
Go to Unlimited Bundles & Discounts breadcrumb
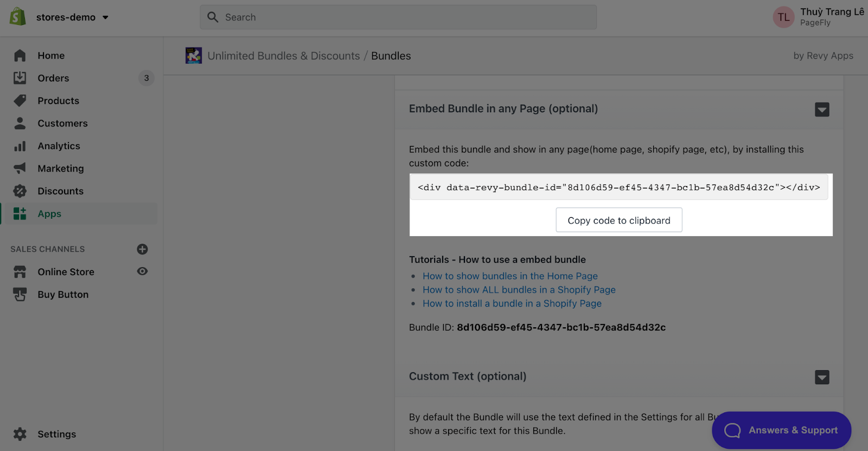click(x=284, y=56)
